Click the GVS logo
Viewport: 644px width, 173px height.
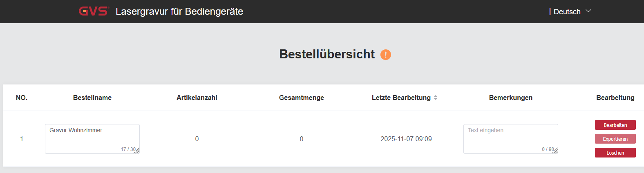(94, 11)
